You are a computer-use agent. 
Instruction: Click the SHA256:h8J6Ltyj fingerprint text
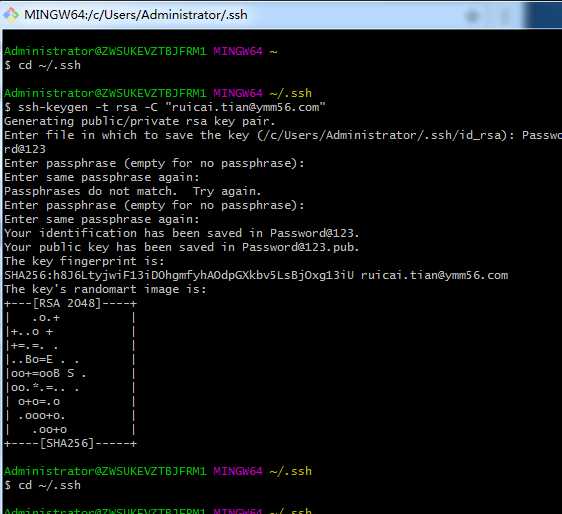[x=179, y=275]
